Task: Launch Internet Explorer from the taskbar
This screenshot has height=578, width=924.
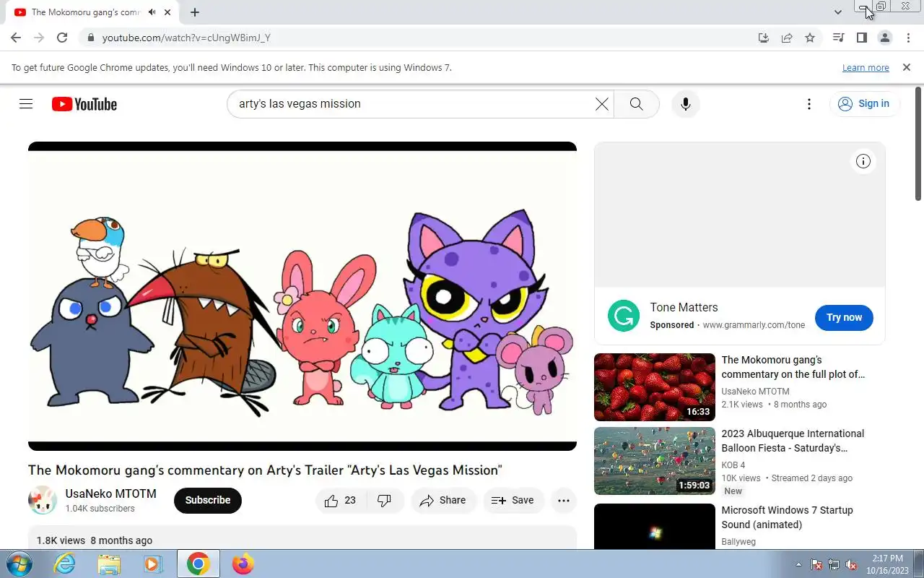Action: [x=65, y=564]
